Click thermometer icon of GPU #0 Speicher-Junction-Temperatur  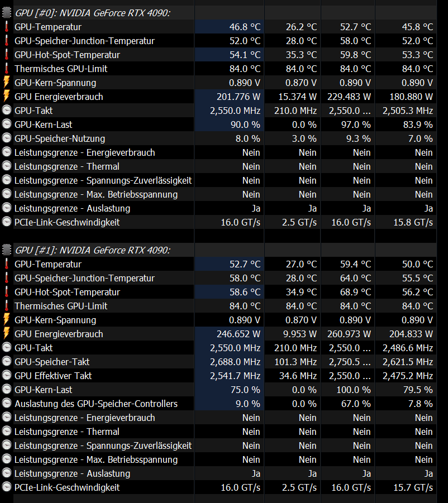click(x=6, y=41)
